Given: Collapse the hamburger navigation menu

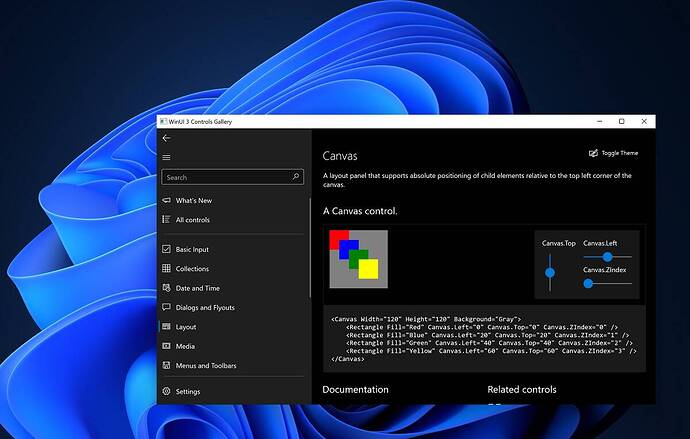Looking at the screenshot, I should click(x=166, y=157).
